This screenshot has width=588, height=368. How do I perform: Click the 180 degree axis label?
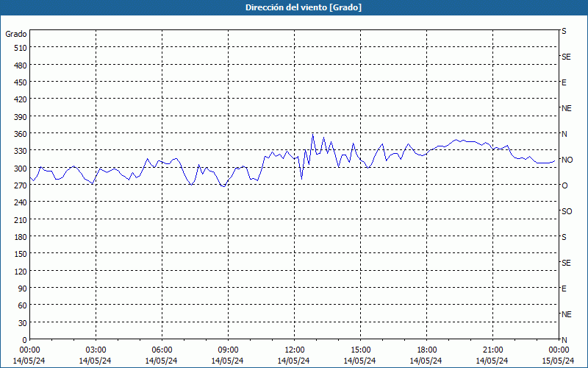[21, 237]
